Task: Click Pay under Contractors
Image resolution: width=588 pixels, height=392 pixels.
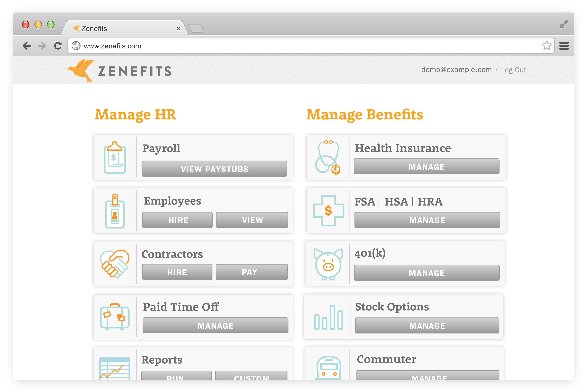Action: [x=252, y=272]
